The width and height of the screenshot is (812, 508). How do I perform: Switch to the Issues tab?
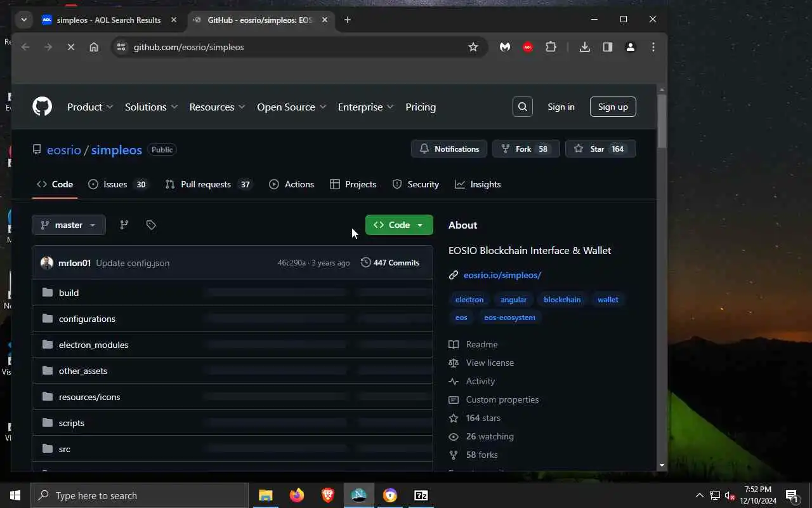tap(118, 184)
